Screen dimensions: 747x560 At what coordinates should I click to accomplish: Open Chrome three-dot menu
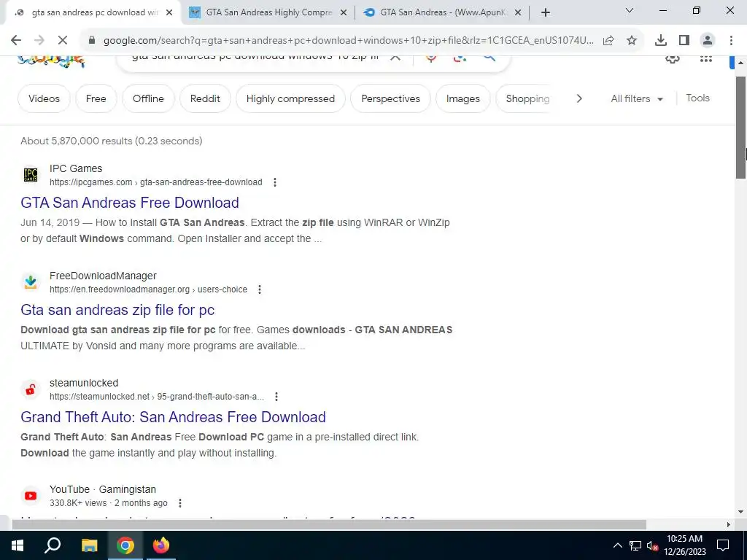click(731, 41)
